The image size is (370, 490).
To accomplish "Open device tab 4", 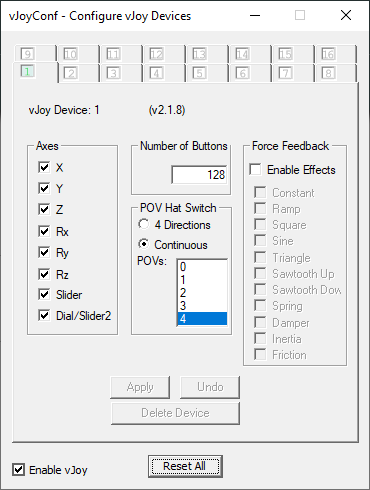I will 164,73.
